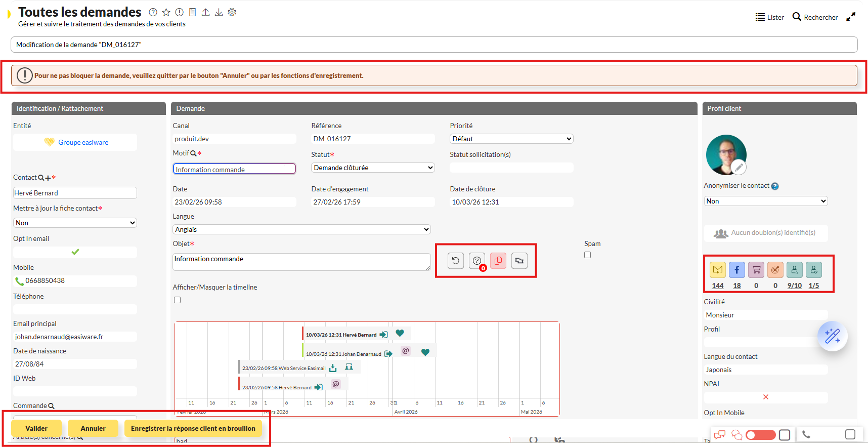
Task: Toggle the red chat availability switch
Action: click(760, 435)
